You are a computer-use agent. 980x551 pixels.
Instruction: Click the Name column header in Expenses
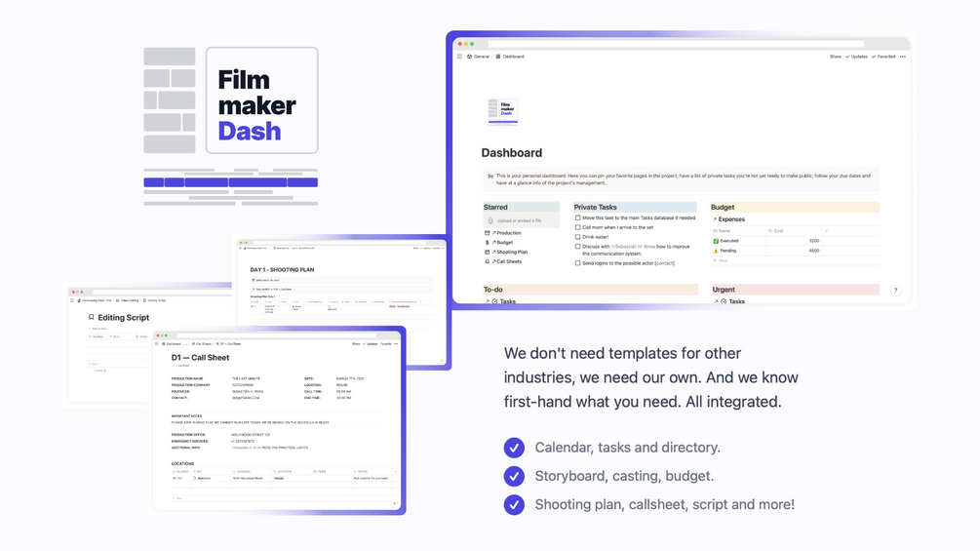tap(739, 230)
